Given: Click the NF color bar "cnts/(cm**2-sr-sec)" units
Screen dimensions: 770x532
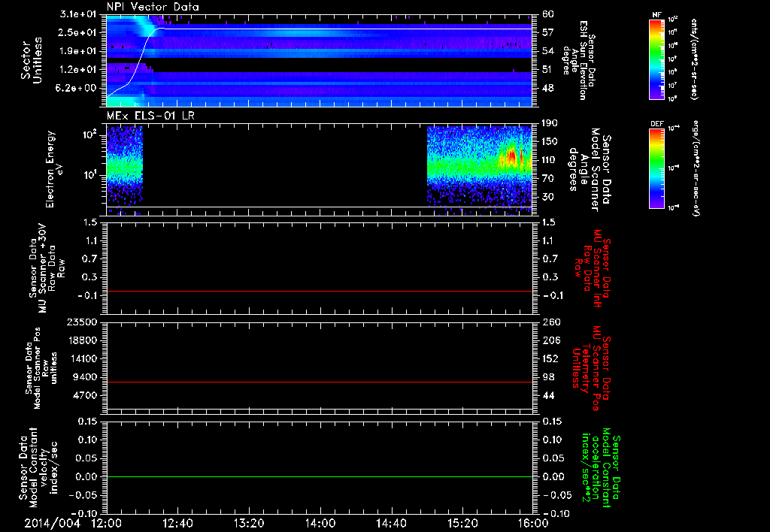Looking at the screenshot, I should pyautogui.click(x=694, y=59).
